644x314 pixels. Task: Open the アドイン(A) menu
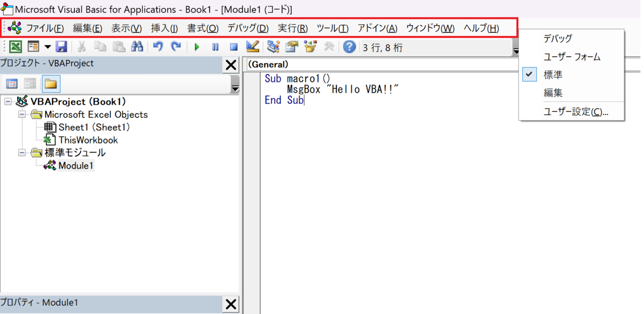coord(377,28)
